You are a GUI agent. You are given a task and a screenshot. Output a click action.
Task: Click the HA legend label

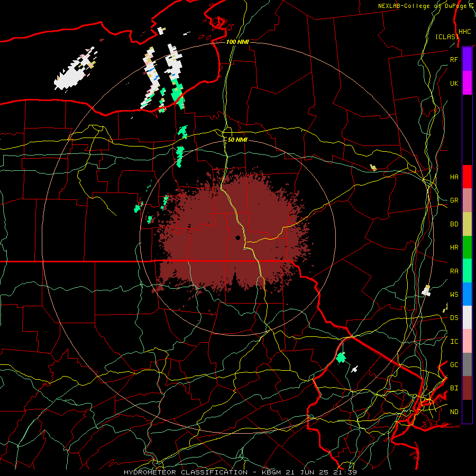tap(454, 177)
